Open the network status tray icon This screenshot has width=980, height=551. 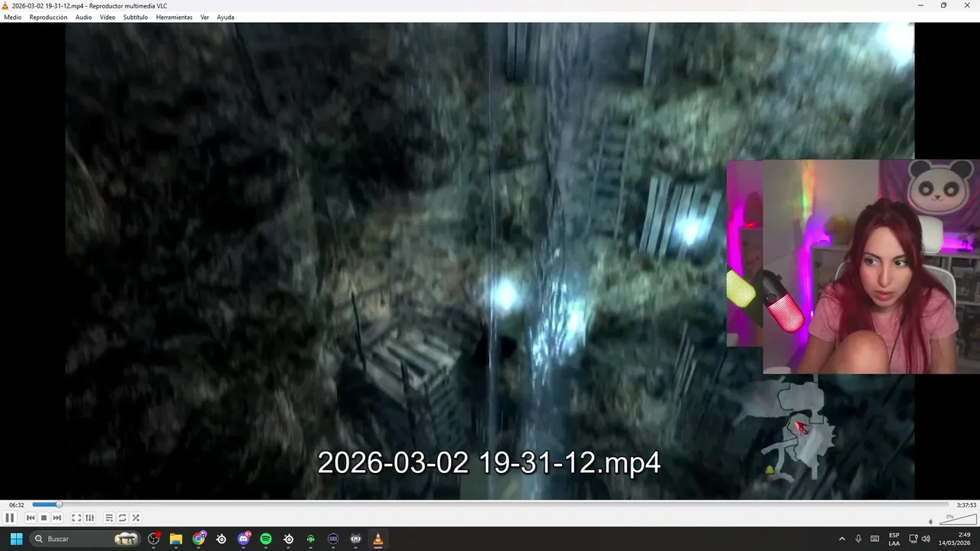click(x=913, y=539)
